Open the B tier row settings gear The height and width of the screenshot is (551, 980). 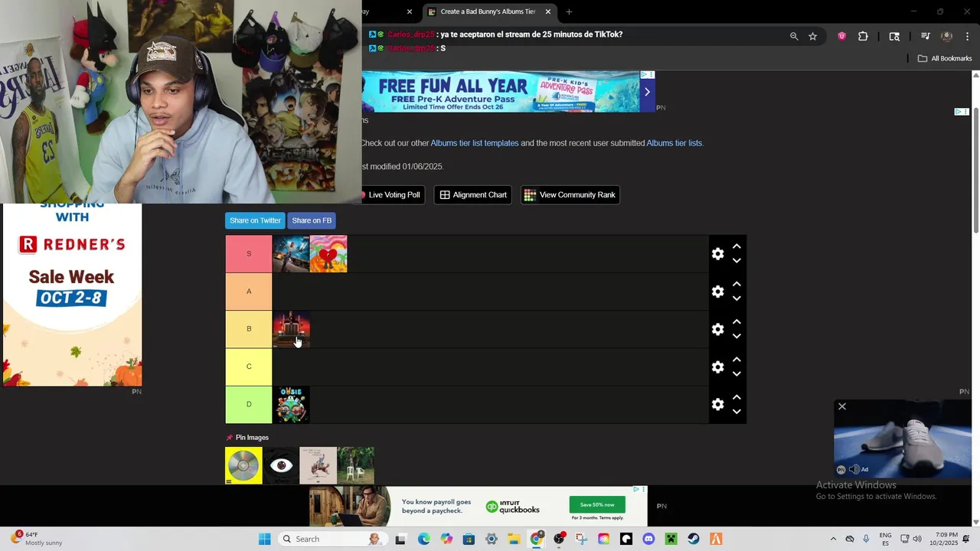[x=717, y=329]
